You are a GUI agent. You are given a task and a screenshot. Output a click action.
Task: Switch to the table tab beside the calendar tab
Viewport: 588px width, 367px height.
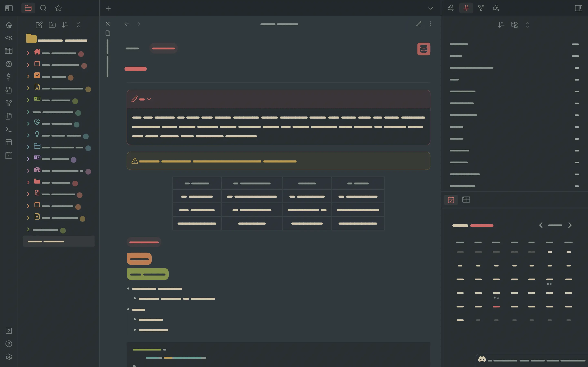466,200
